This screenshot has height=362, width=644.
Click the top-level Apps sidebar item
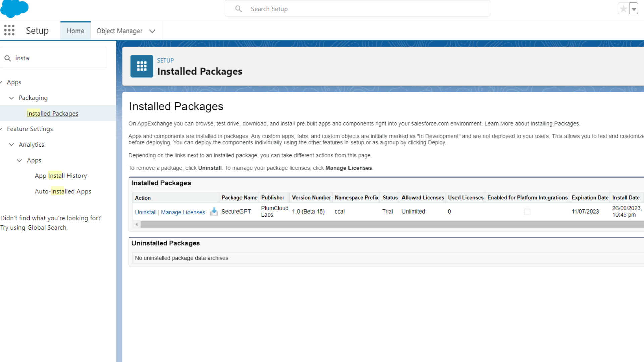[14, 82]
